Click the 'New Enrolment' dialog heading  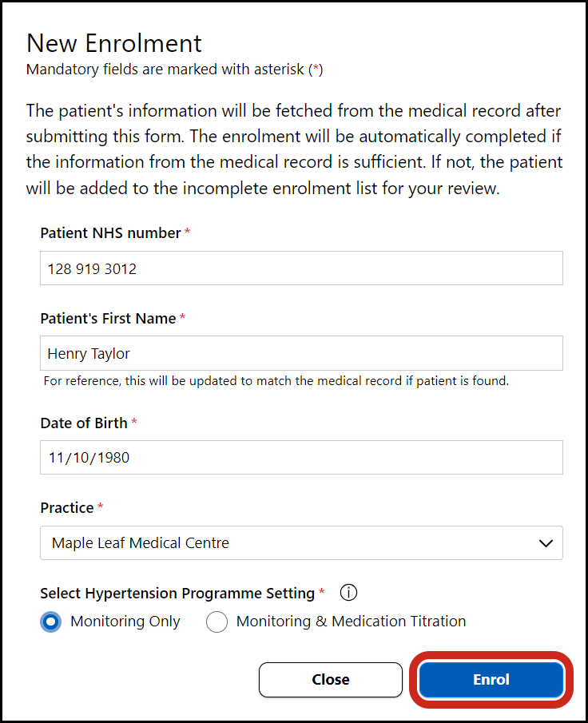tap(114, 43)
